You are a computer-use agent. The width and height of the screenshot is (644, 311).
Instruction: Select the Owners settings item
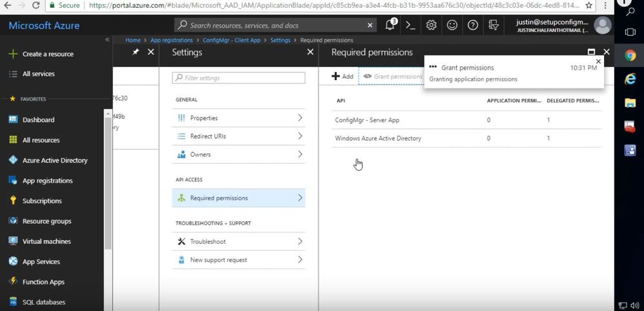(238, 154)
